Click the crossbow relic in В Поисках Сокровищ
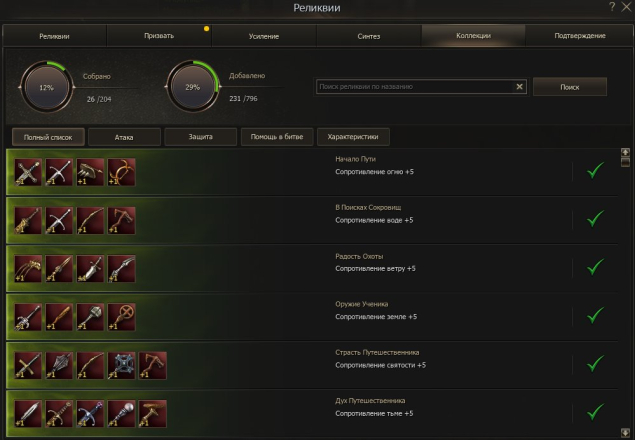The image size is (635, 440). (x=121, y=220)
